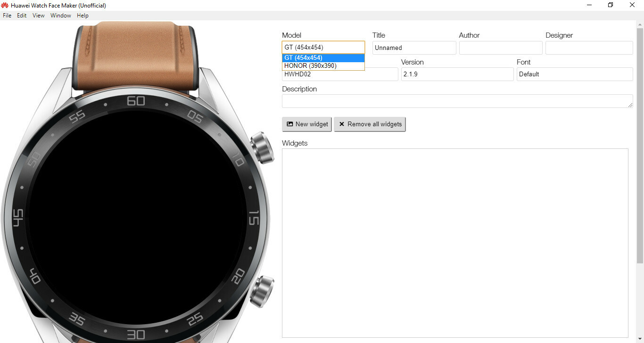Minimize the Watch Face Maker window
The height and width of the screenshot is (343, 644).
589,5
